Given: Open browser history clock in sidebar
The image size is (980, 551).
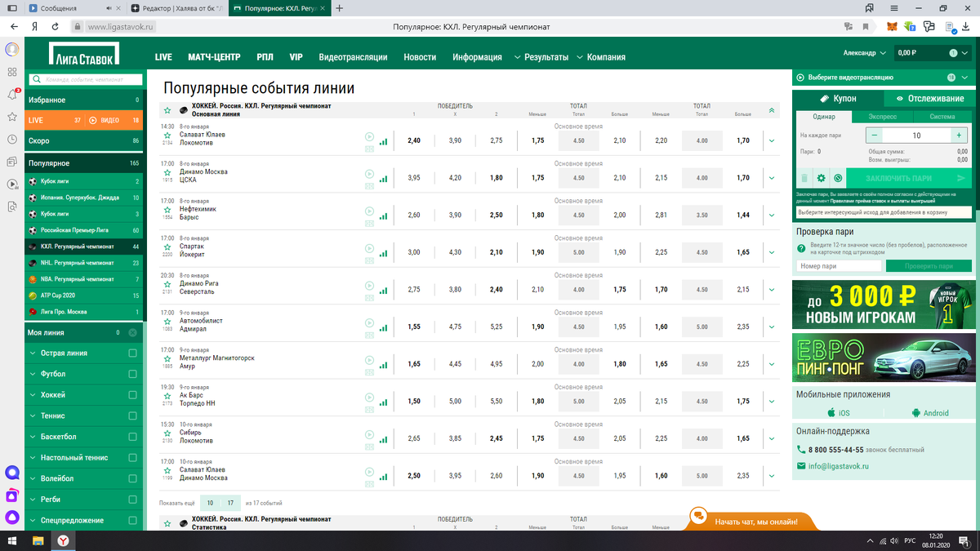Looking at the screenshot, I should pos(12,140).
